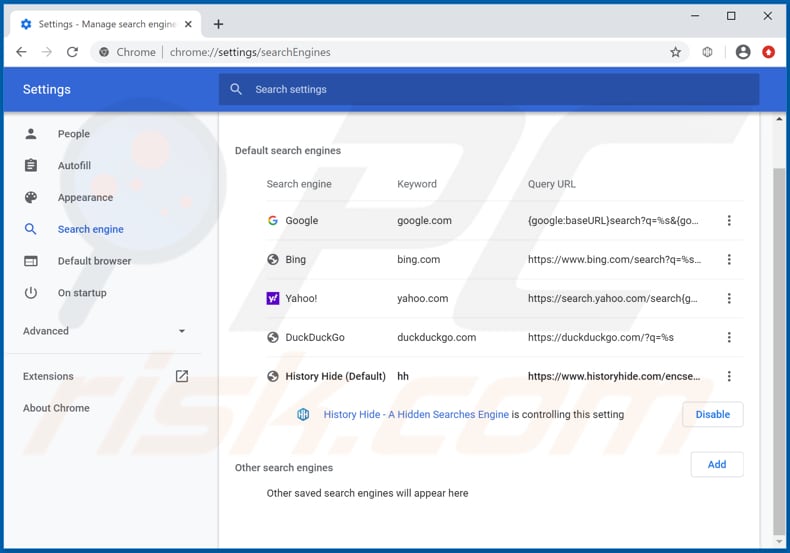Open the Autofill settings section
Viewport: 790px width, 553px height.
(74, 165)
